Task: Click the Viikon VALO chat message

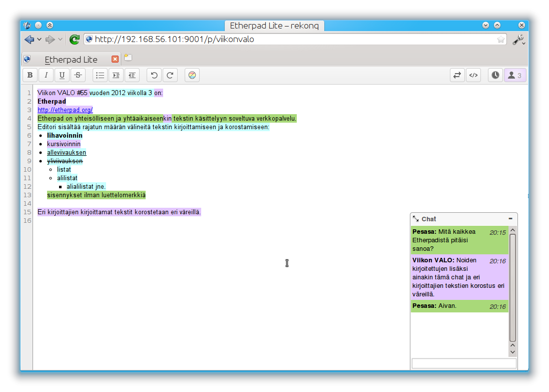Action: click(x=460, y=277)
